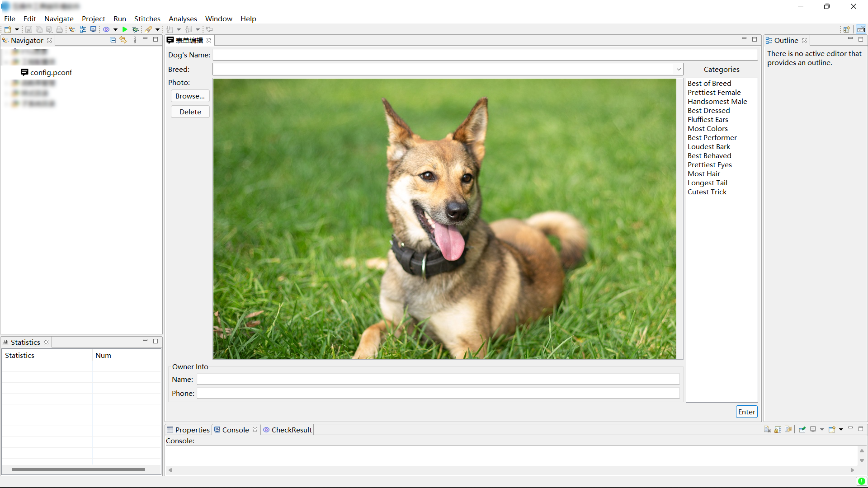The width and height of the screenshot is (868, 488).
Task: Select config.pconf in the Navigator
Action: 46,72
